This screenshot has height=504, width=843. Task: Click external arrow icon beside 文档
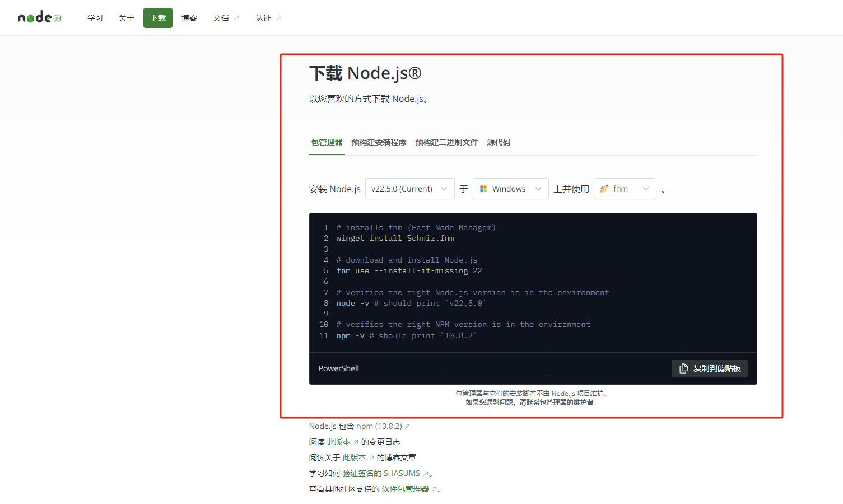(236, 18)
